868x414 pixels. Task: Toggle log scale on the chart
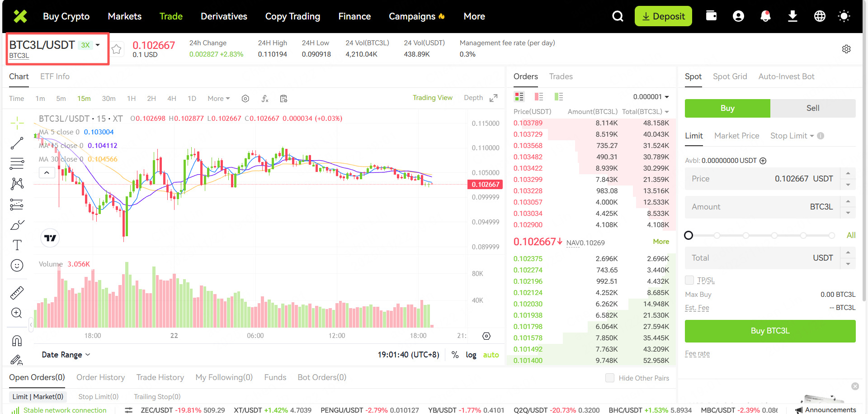pyautogui.click(x=471, y=355)
